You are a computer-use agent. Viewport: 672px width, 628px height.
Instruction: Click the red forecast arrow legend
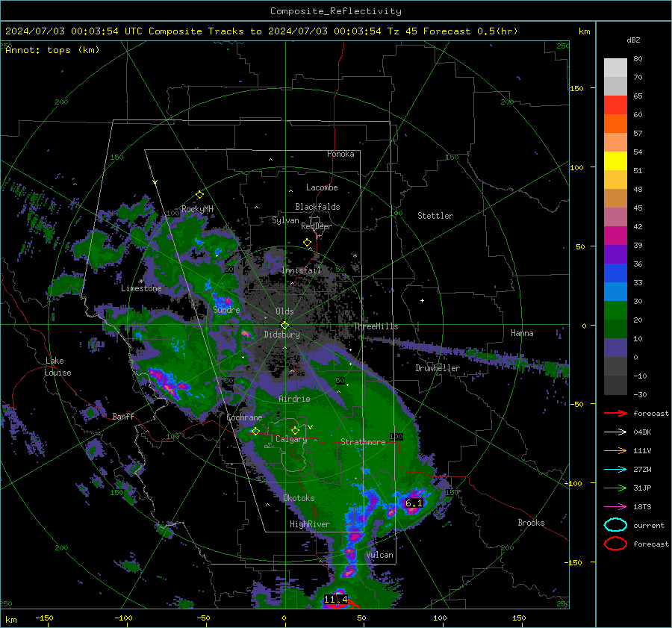pyautogui.click(x=615, y=413)
